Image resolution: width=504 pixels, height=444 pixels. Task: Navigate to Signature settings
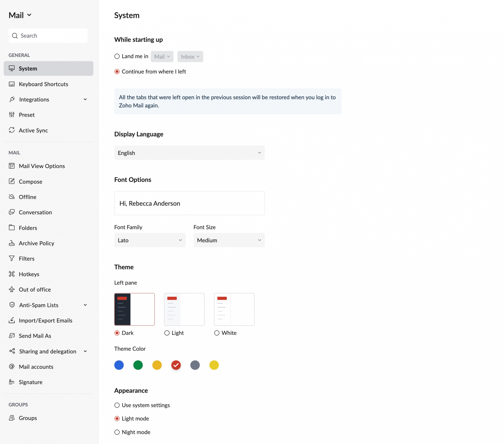(30, 382)
